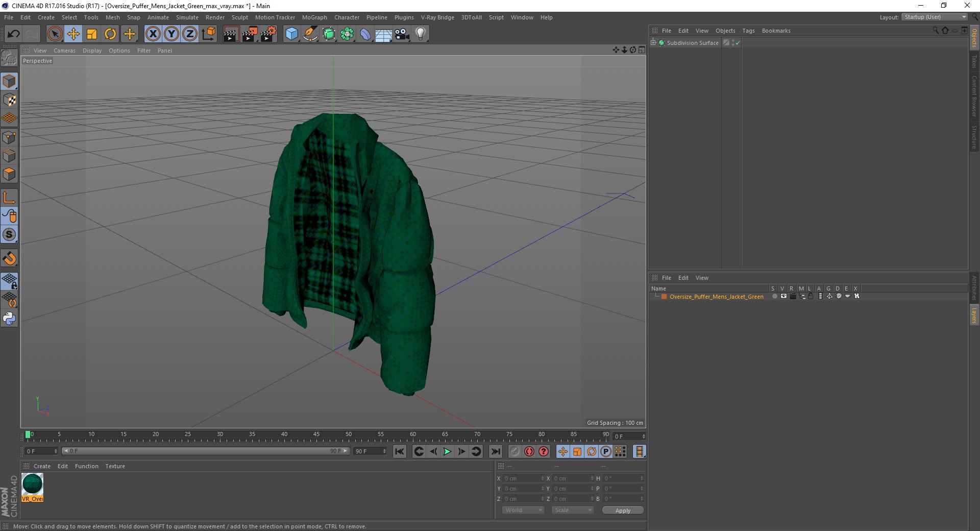Image resolution: width=980 pixels, height=531 pixels.
Task: Select the VR_Over material thumbnail
Action: point(33,487)
